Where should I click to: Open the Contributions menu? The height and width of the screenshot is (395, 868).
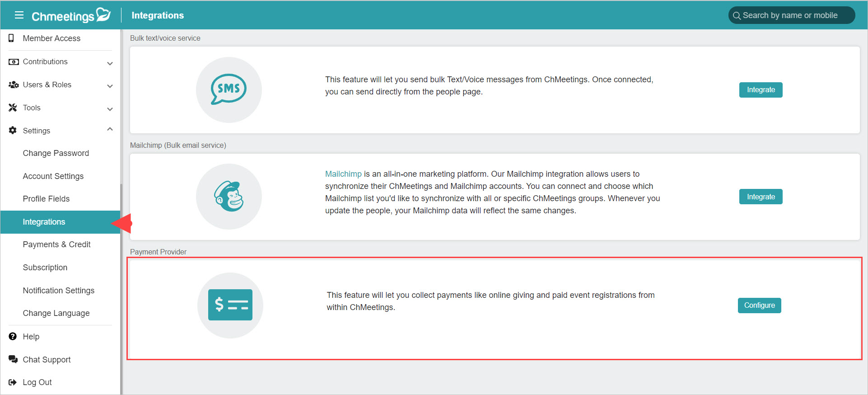point(45,61)
